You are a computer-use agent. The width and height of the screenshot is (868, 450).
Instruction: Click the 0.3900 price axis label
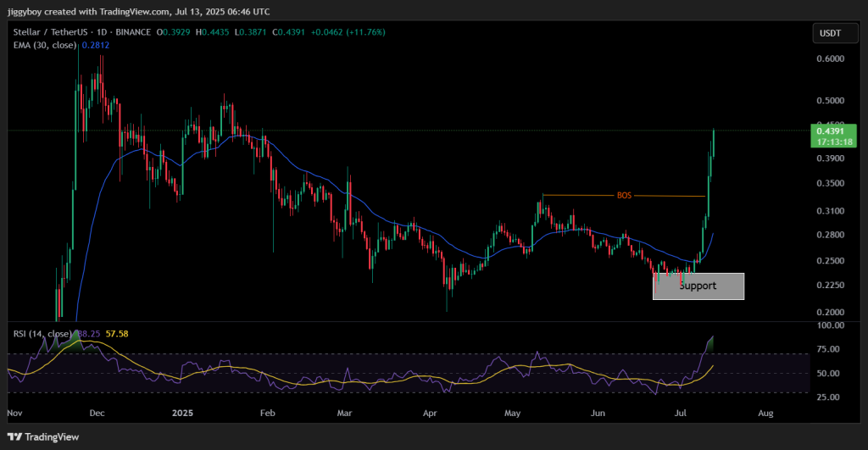(x=831, y=158)
